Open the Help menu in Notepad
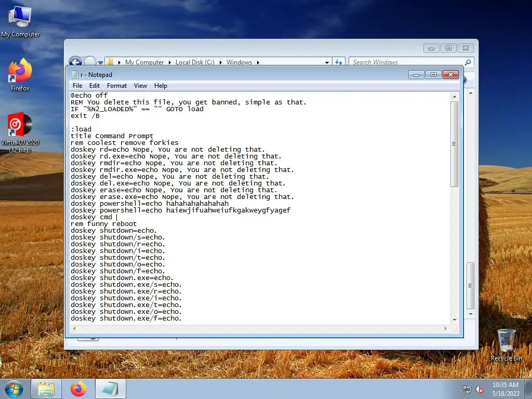The height and width of the screenshot is (399, 532). tap(161, 86)
